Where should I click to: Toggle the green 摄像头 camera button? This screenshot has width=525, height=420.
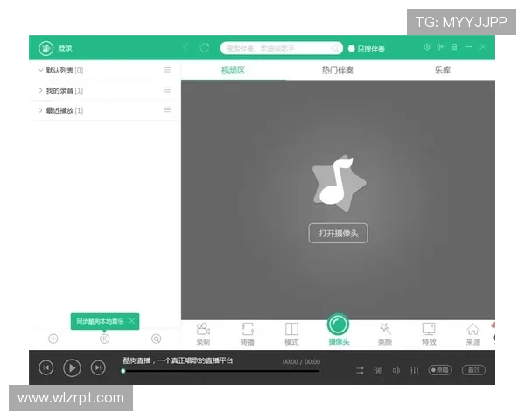click(338, 325)
